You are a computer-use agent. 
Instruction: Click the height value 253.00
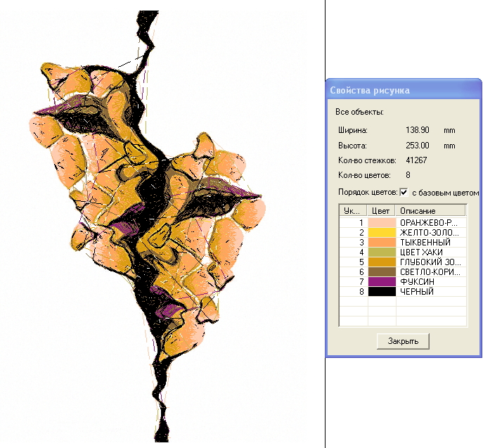click(418, 145)
